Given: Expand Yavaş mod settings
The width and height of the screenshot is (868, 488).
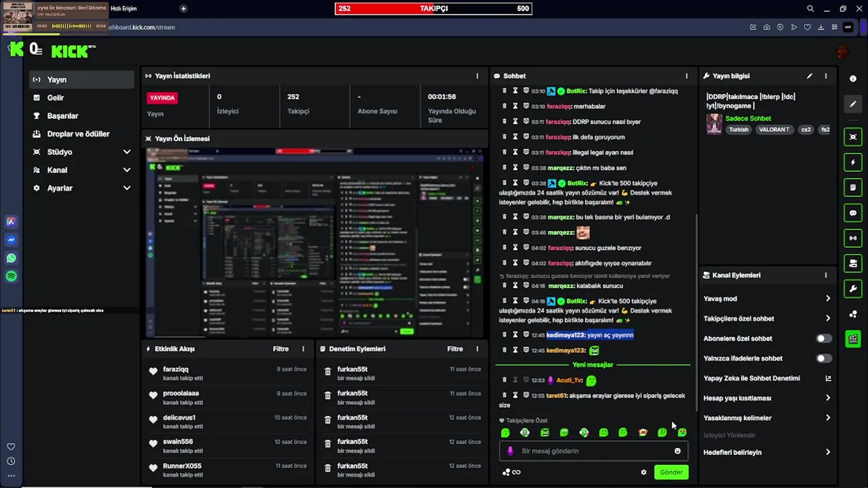Looking at the screenshot, I should coord(767,298).
